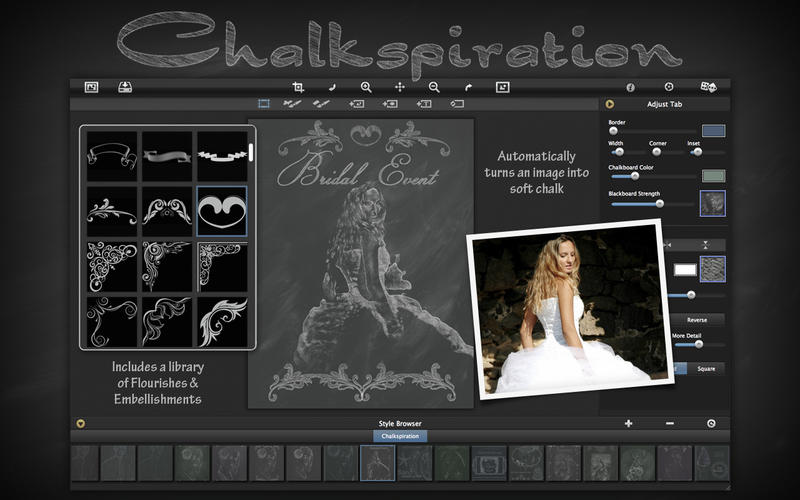The height and width of the screenshot is (500, 800).
Task: Choose the Square option button
Action: [706, 368]
